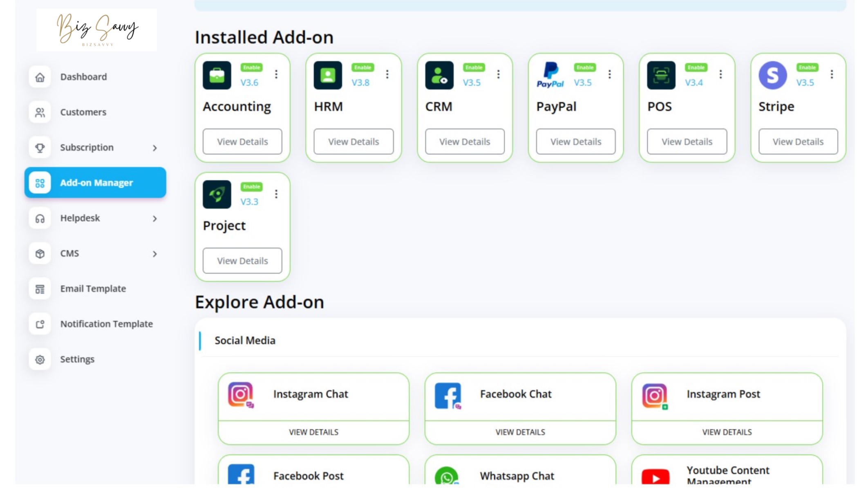View Details of the Accounting add-on
The image size is (868, 488).
point(242,142)
